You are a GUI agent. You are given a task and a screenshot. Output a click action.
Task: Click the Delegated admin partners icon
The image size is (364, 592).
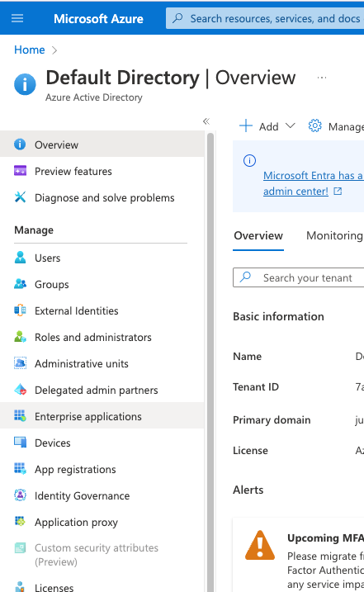pyautogui.click(x=20, y=390)
